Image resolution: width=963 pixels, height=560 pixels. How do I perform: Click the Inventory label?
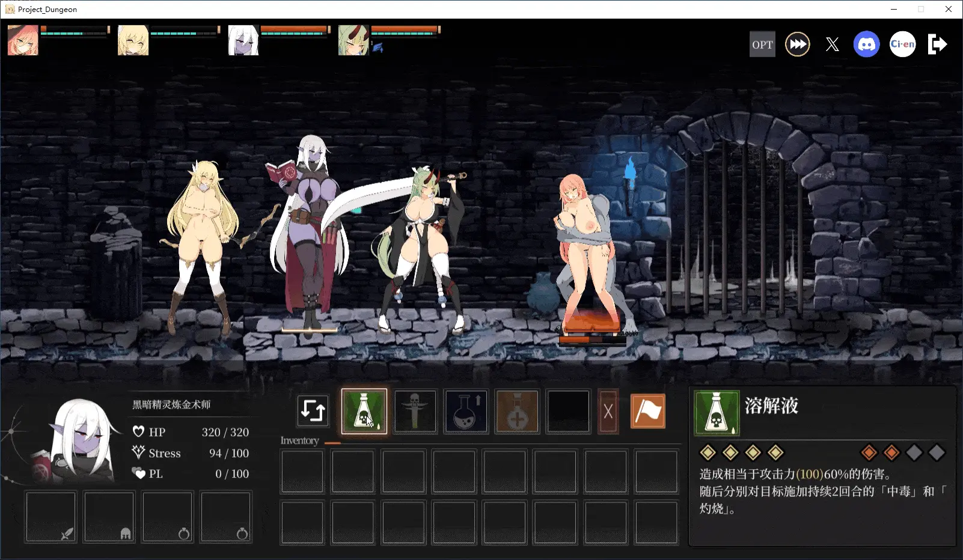click(x=299, y=440)
